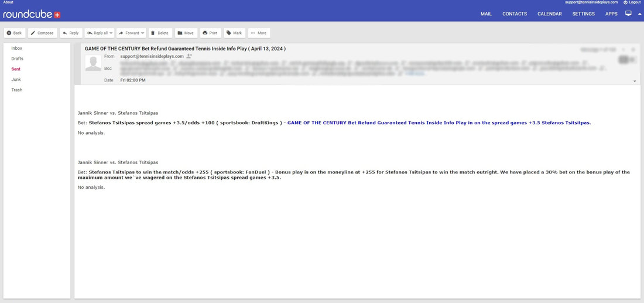This screenshot has width=644, height=303.
Task: Click second Jannik Sinner vs. Stefanos Tsitsipas line
Action: (118, 162)
